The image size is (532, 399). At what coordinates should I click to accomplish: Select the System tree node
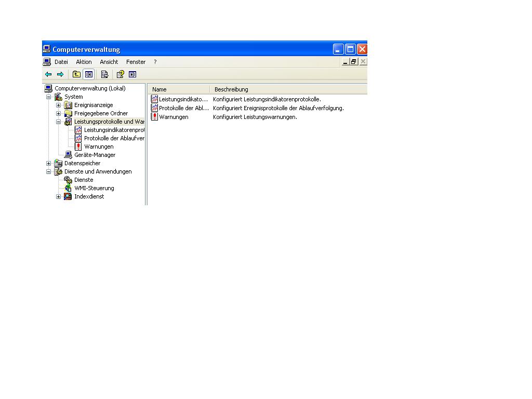tap(74, 97)
